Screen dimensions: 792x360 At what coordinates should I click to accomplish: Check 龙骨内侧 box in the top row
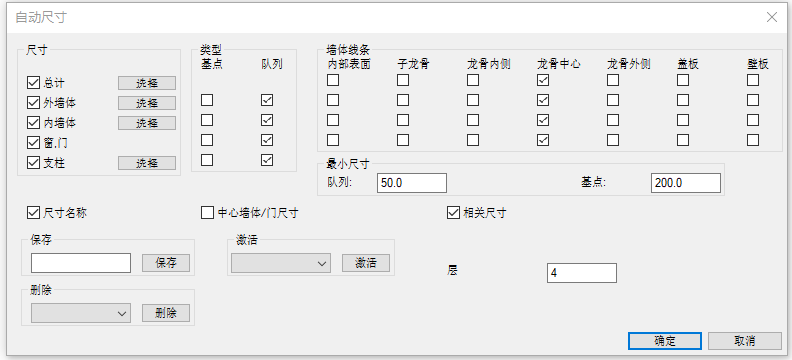pos(473,80)
